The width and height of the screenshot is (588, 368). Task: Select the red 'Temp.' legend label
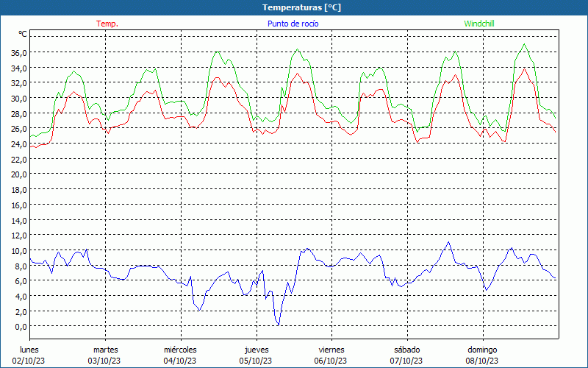pyautogui.click(x=107, y=24)
